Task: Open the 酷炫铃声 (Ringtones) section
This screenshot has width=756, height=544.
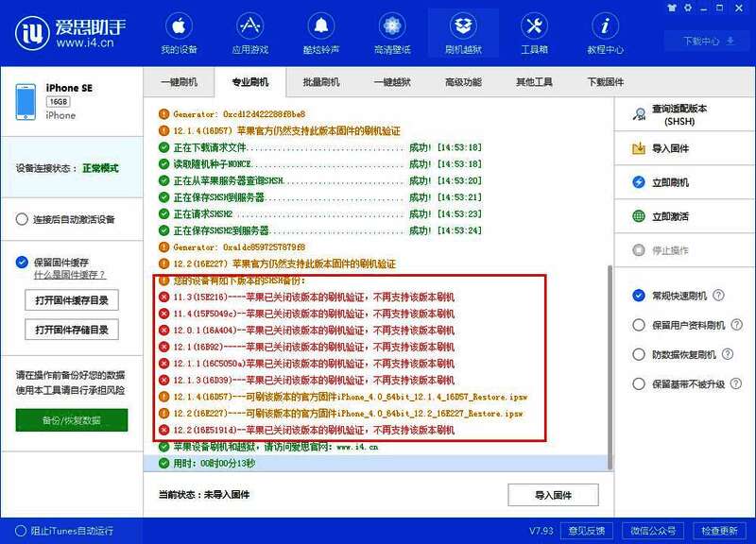Action: point(319,25)
